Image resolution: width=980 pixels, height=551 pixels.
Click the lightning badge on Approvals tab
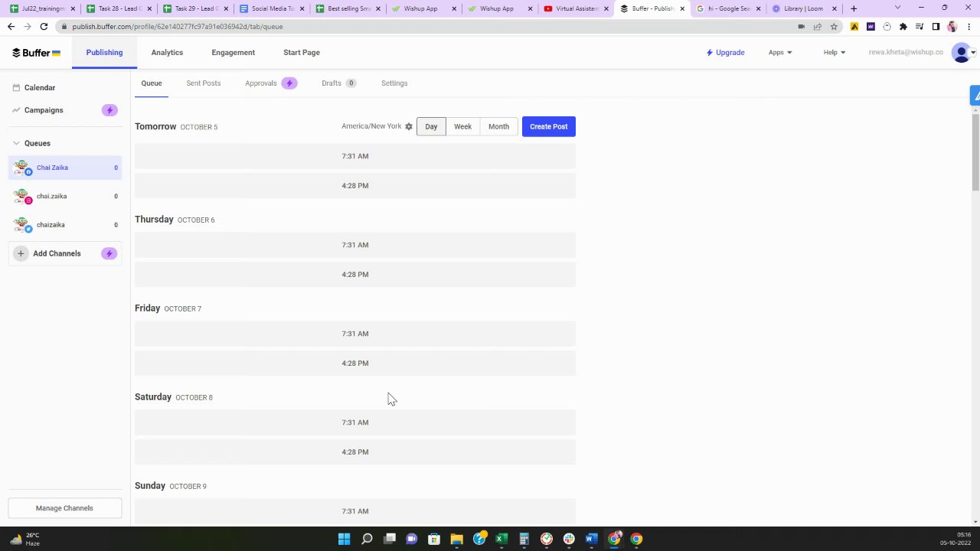(x=289, y=83)
